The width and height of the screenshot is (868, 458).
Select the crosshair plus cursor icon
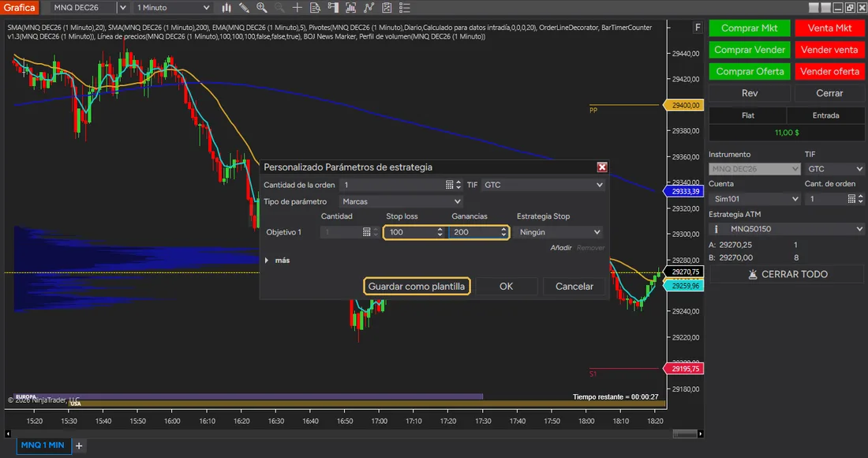tap(297, 8)
